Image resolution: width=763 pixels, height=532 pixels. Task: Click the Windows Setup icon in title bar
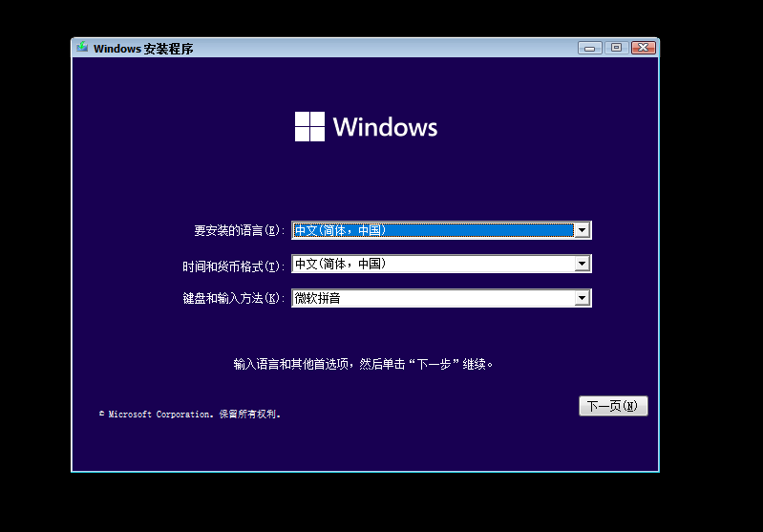click(82, 47)
